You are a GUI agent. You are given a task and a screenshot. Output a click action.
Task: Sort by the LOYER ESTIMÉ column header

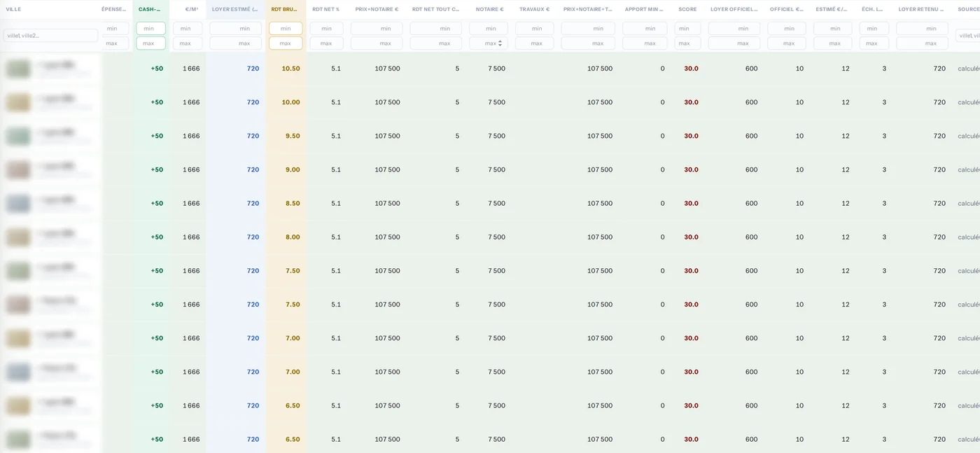coord(234,9)
